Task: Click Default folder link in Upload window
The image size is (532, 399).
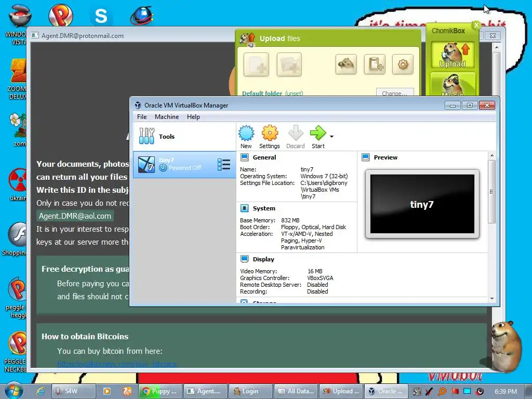Action: 262,94
